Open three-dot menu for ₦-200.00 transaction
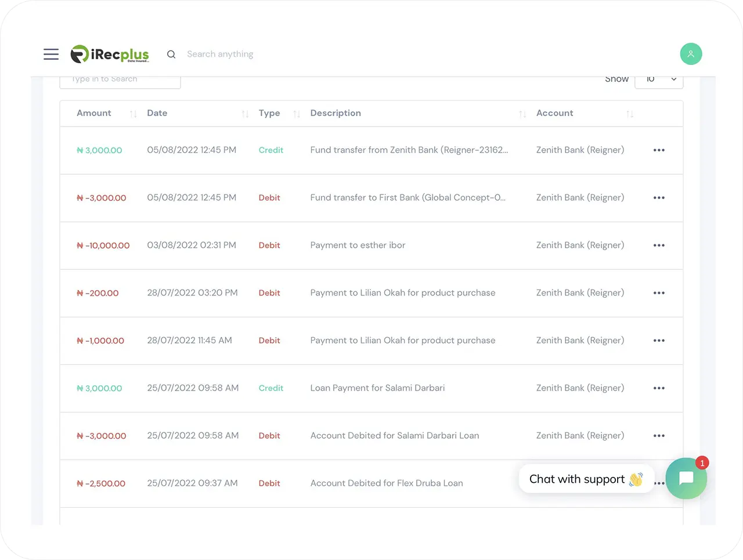 (x=659, y=293)
